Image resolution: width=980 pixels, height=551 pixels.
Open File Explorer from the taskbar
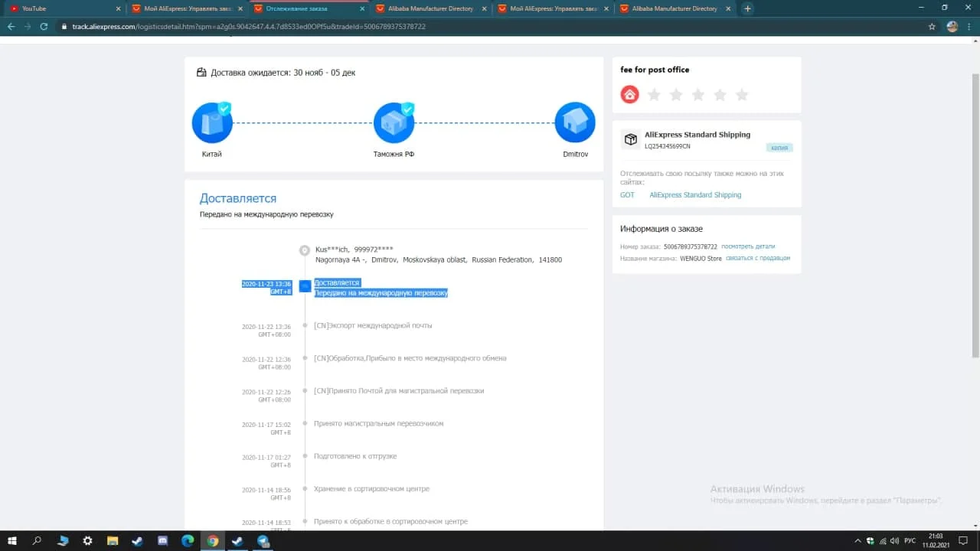[x=113, y=541]
